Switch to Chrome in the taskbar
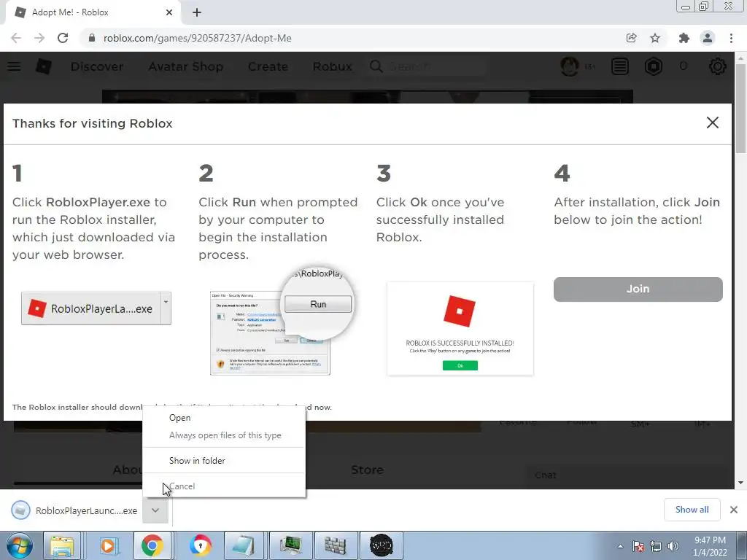 (x=152, y=545)
